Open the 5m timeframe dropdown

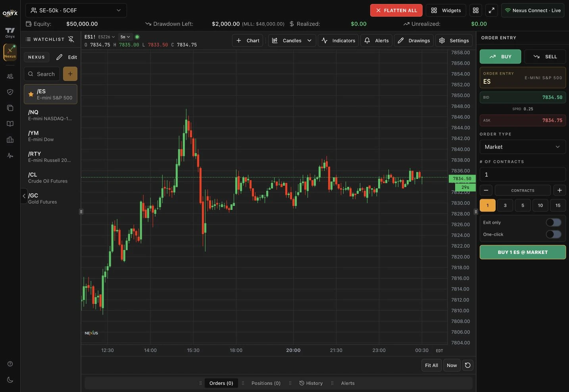pyautogui.click(x=125, y=37)
